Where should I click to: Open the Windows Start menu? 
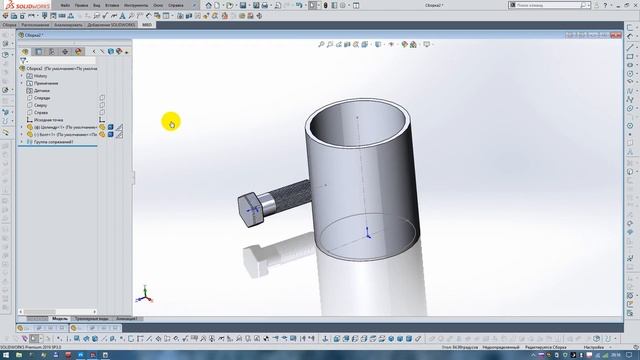(x=6, y=355)
